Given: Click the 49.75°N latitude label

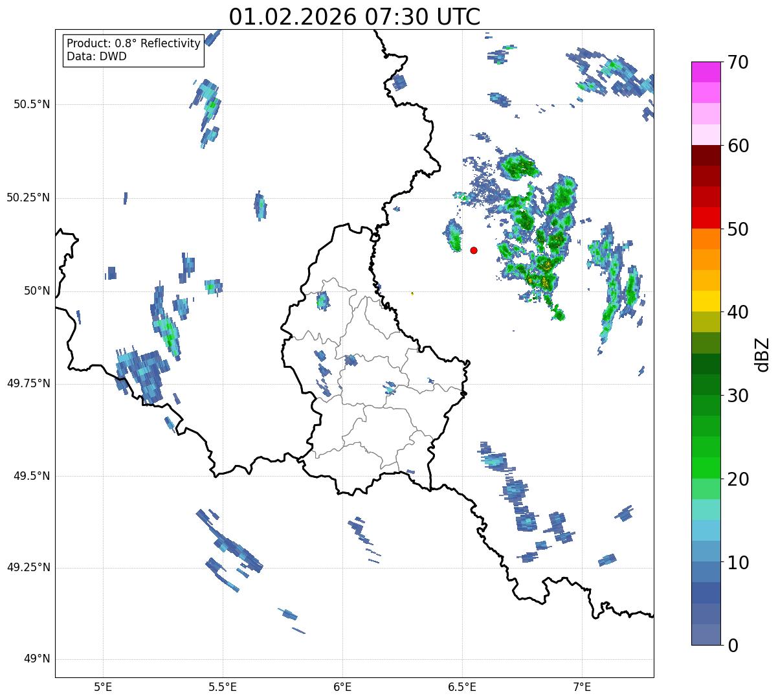Looking at the screenshot, I should pyautogui.click(x=28, y=383).
